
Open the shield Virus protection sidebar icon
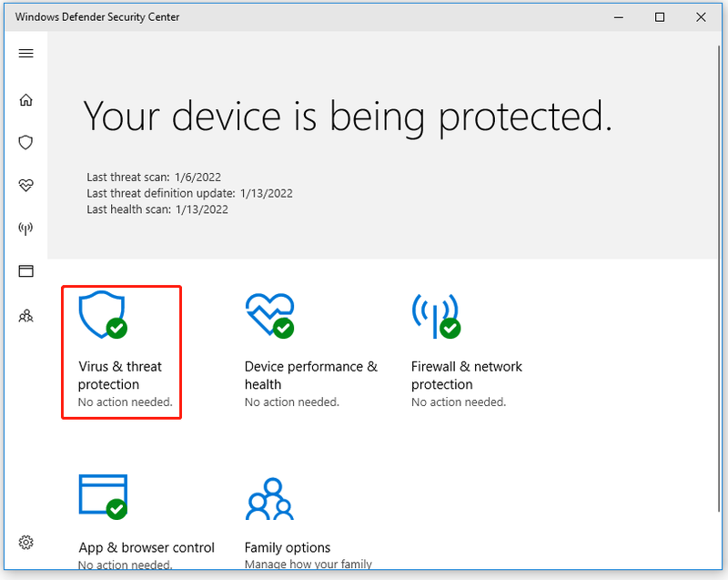pyautogui.click(x=26, y=142)
